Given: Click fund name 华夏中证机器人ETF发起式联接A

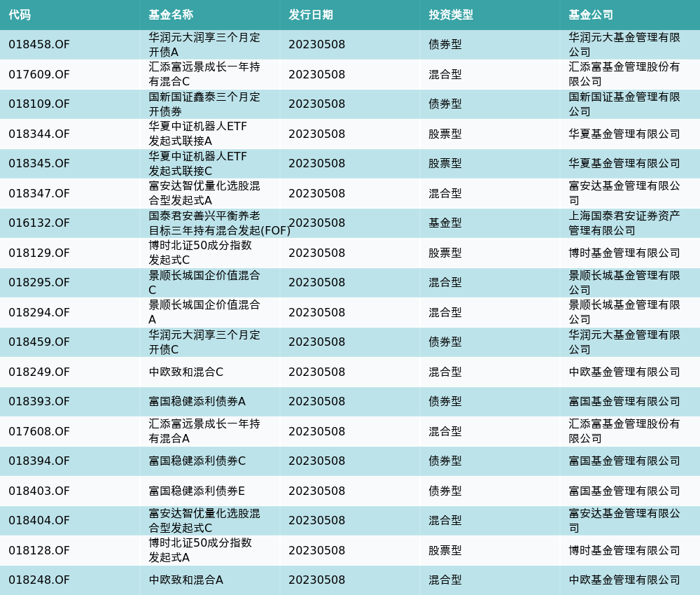Looking at the screenshot, I should 198,134.
